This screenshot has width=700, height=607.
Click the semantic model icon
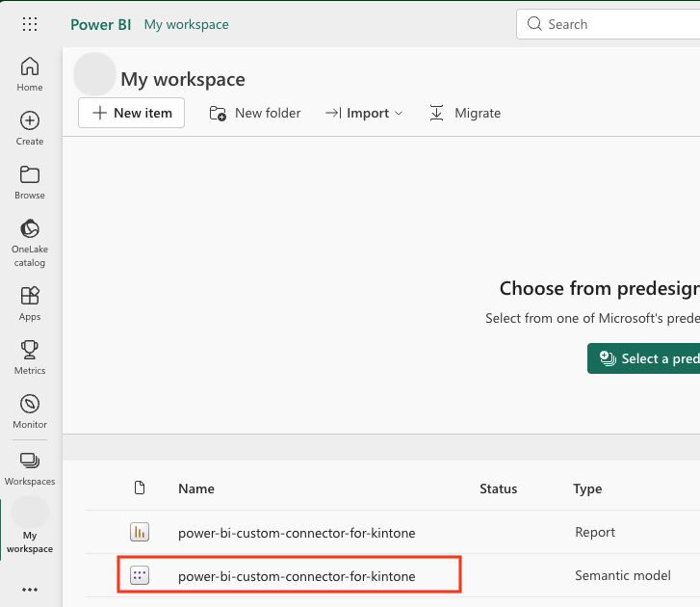pyautogui.click(x=140, y=575)
